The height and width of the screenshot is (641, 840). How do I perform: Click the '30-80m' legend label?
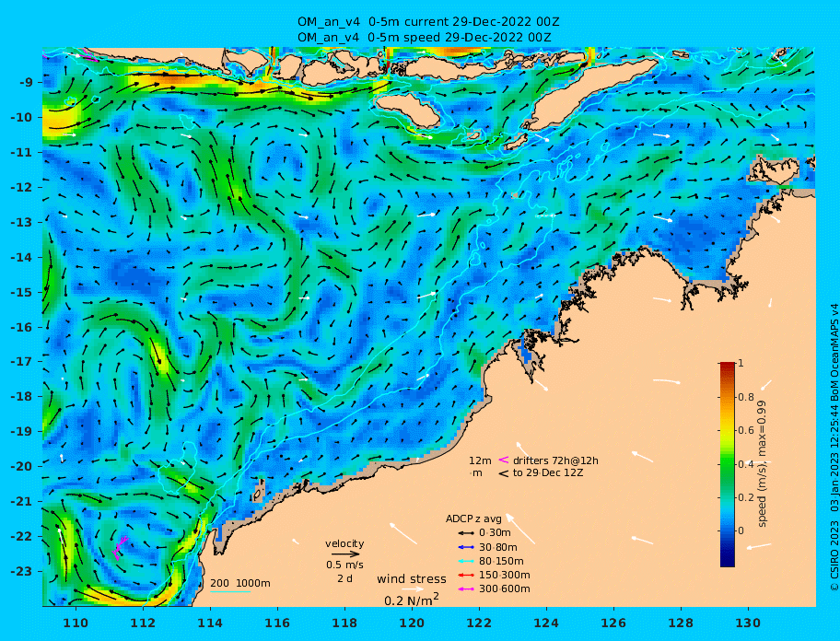(x=498, y=547)
